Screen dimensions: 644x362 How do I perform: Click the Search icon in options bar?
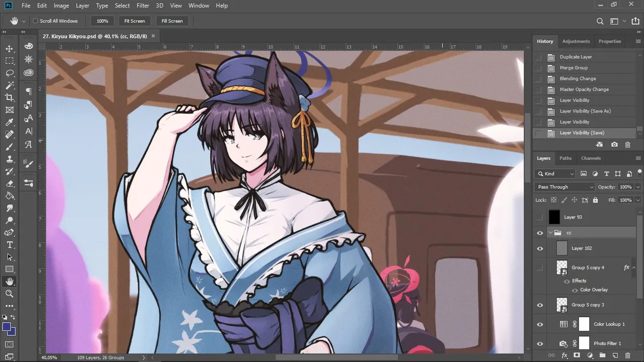click(600, 21)
